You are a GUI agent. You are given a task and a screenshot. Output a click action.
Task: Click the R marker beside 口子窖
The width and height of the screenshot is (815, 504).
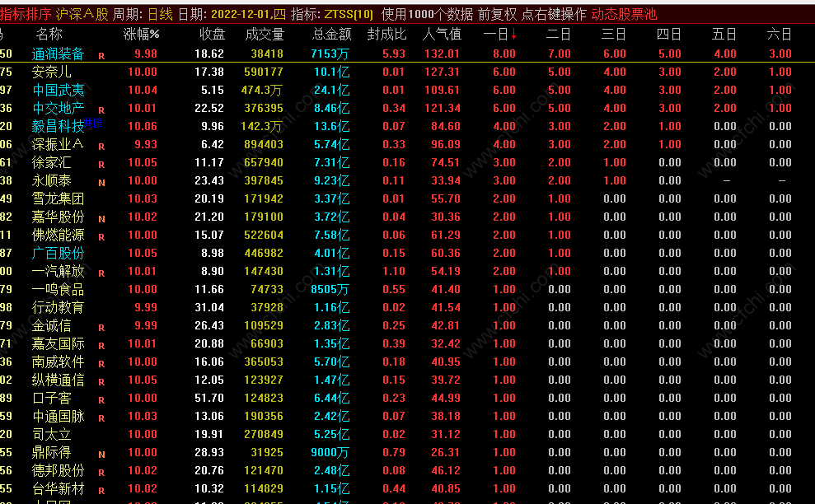(x=102, y=400)
